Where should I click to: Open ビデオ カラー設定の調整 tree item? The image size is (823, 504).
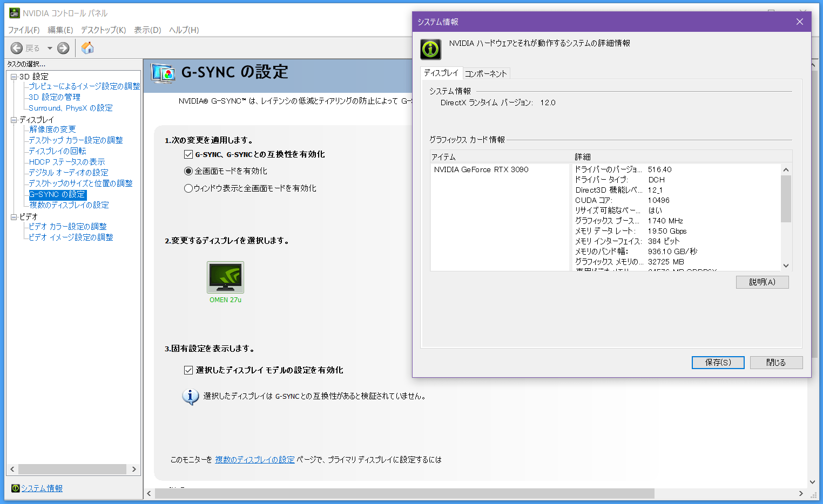[68, 227]
